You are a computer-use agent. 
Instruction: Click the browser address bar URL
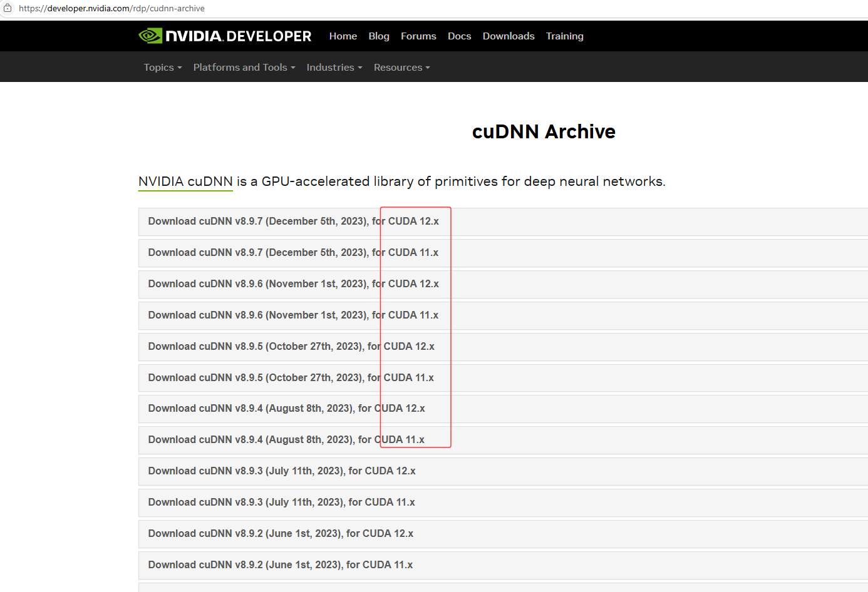click(x=111, y=8)
